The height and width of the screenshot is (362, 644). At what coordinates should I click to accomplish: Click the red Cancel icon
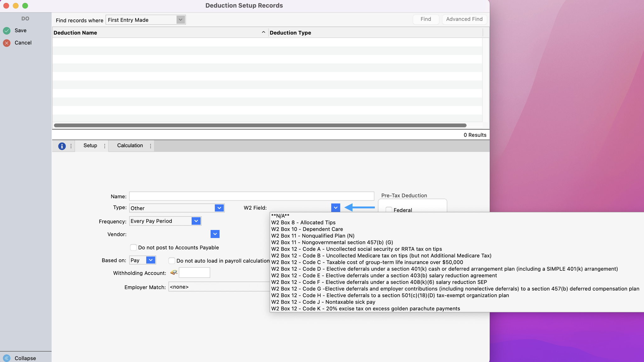click(7, 43)
